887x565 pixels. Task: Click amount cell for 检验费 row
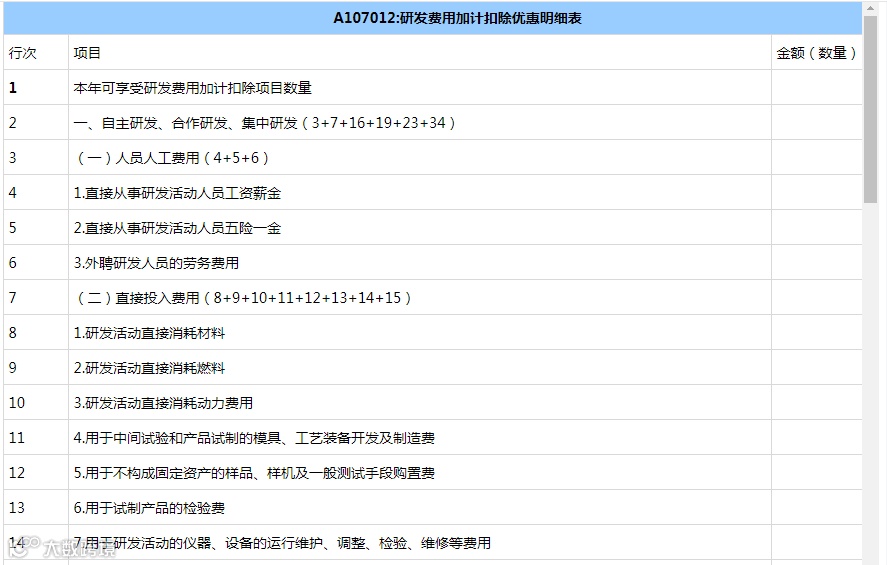817,508
